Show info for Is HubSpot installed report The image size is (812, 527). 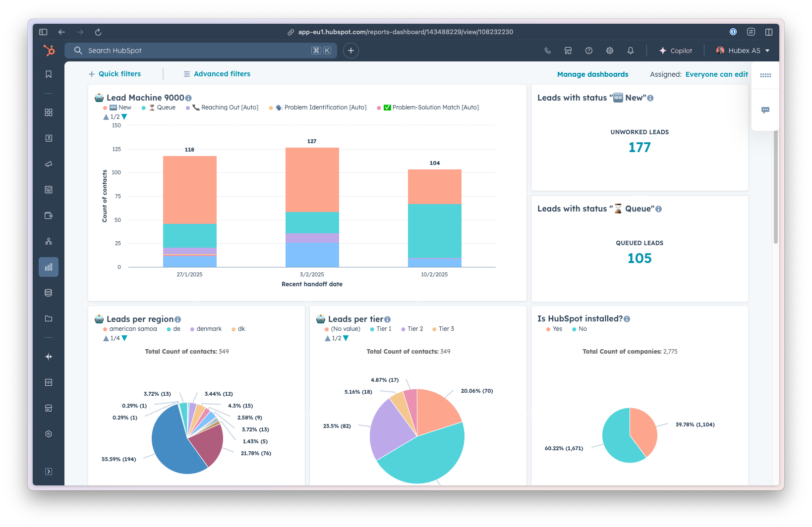[627, 319]
